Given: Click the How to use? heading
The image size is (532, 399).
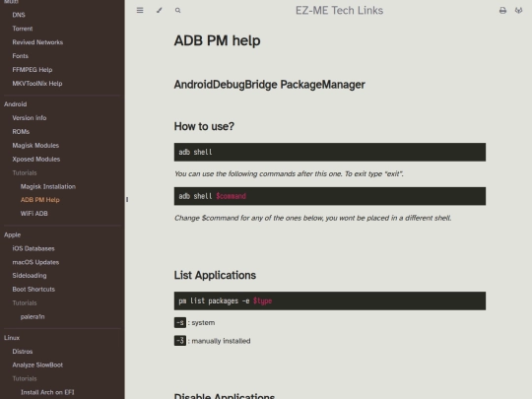Looking at the screenshot, I should click(204, 126).
